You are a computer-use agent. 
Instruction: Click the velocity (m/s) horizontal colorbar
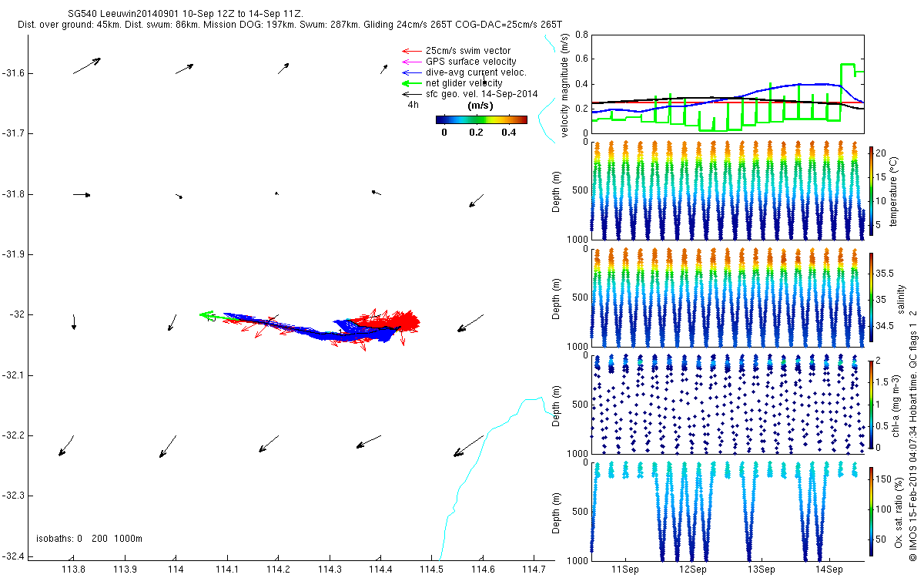click(x=480, y=119)
